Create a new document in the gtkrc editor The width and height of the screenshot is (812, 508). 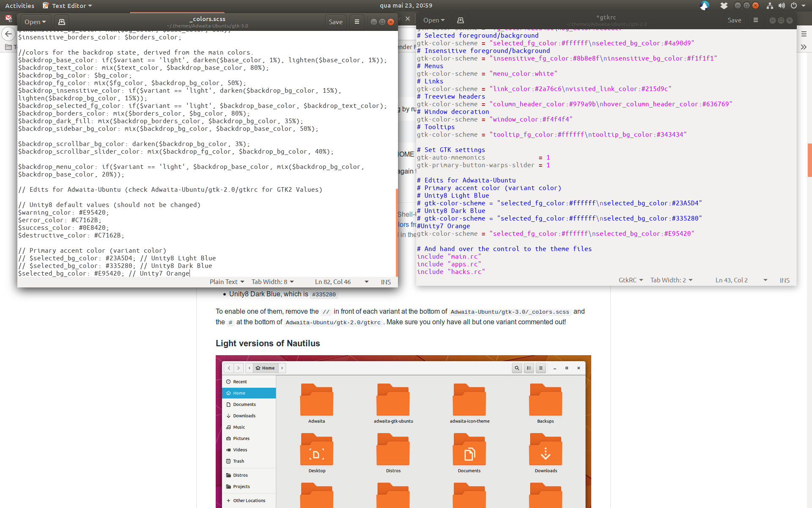pyautogui.click(x=461, y=20)
